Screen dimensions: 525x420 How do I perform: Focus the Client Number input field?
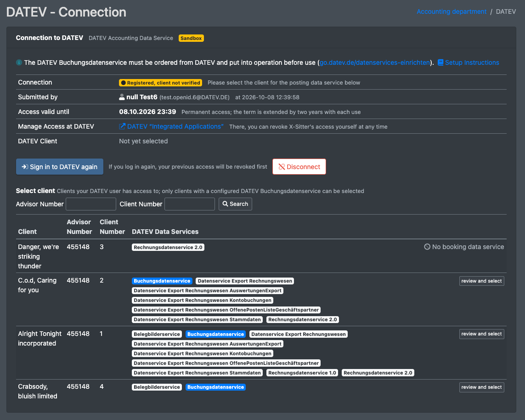[x=190, y=204]
